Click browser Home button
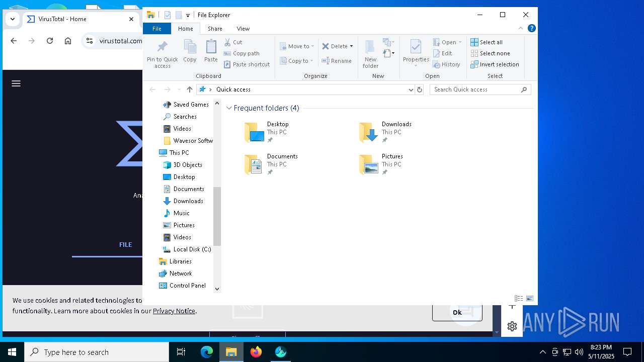This screenshot has width=644, height=362. click(x=68, y=41)
